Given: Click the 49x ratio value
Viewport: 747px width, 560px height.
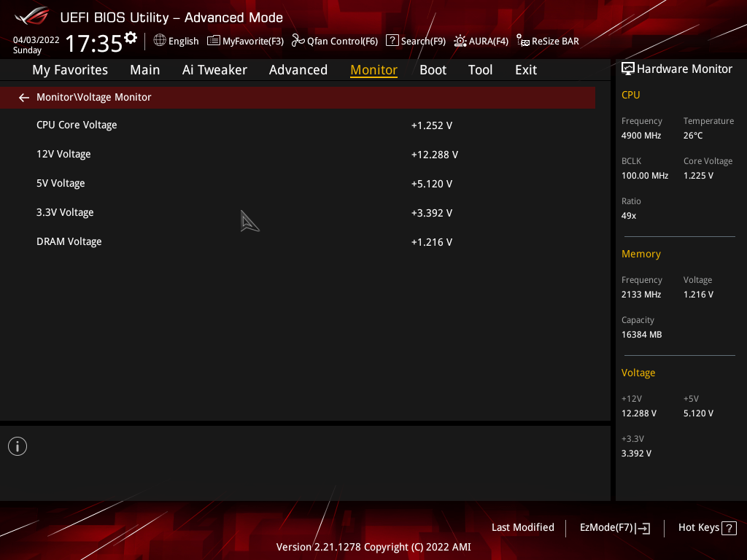Looking at the screenshot, I should click(628, 216).
